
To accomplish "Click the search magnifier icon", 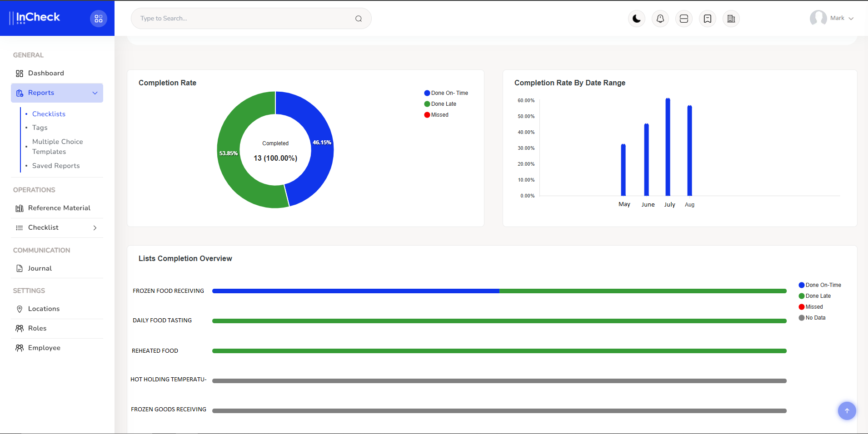I will [359, 19].
